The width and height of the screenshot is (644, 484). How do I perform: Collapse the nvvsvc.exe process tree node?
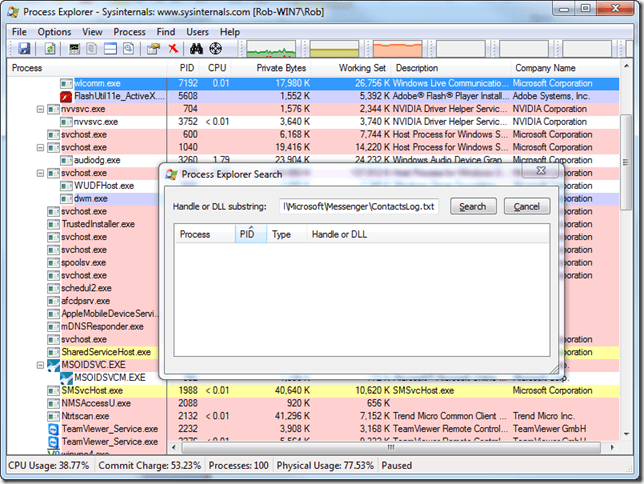pyautogui.click(x=40, y=109)
